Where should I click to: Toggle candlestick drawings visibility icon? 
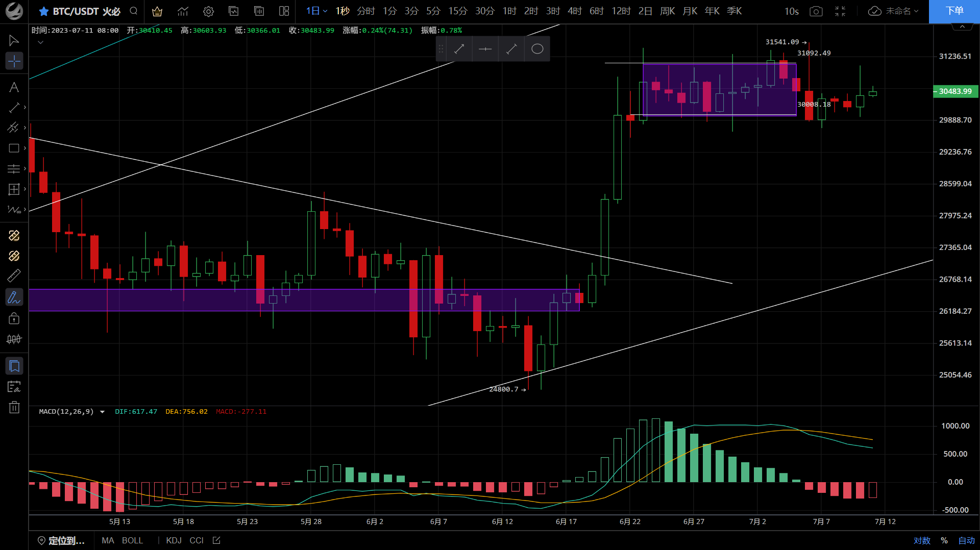tap(14, 339)
